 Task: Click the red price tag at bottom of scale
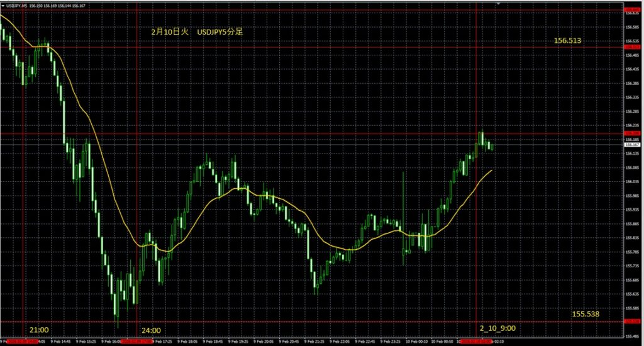(x=631, y=321)
